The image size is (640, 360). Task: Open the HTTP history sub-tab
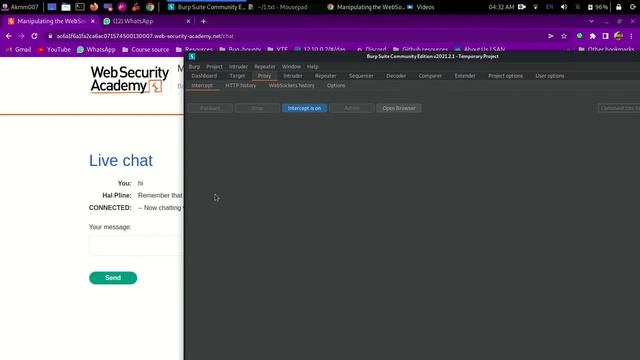241,85
